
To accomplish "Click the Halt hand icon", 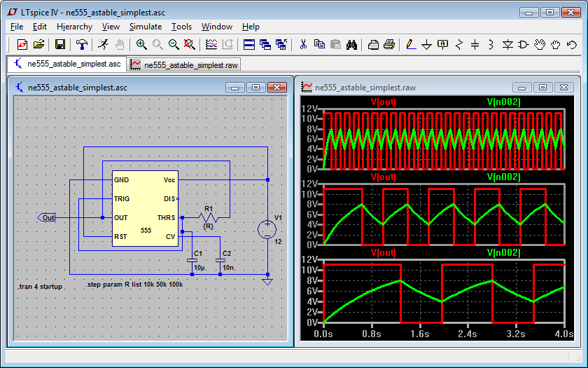I will click(x=119, y=45).
